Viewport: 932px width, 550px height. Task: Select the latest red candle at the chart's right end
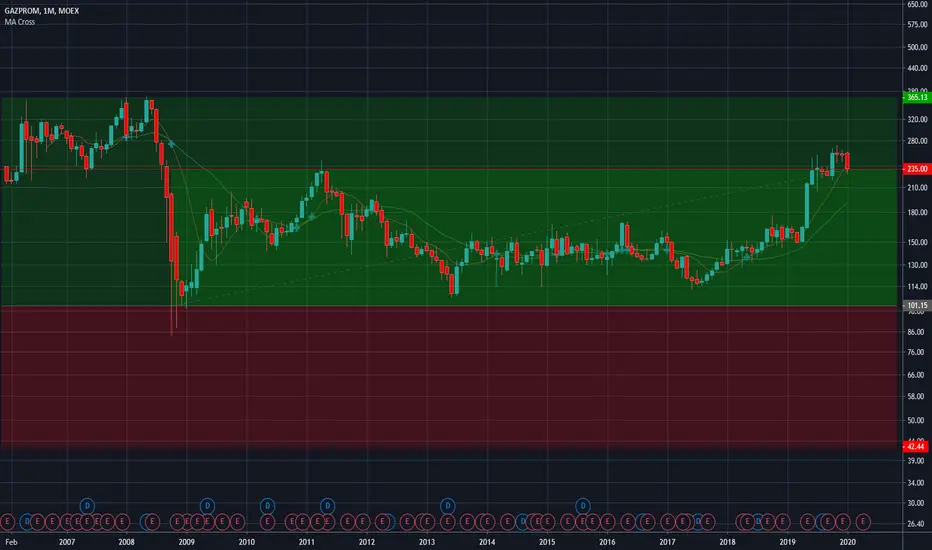pyautogui.click(x=847, y=161)
